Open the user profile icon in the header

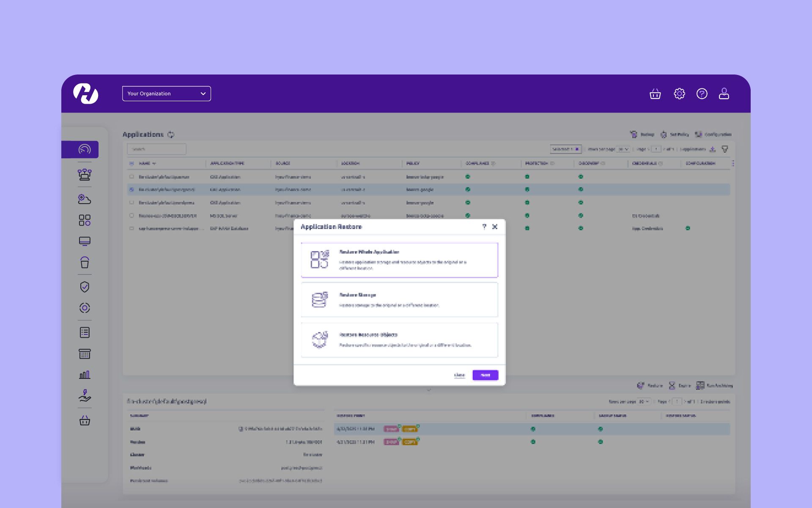724,94
